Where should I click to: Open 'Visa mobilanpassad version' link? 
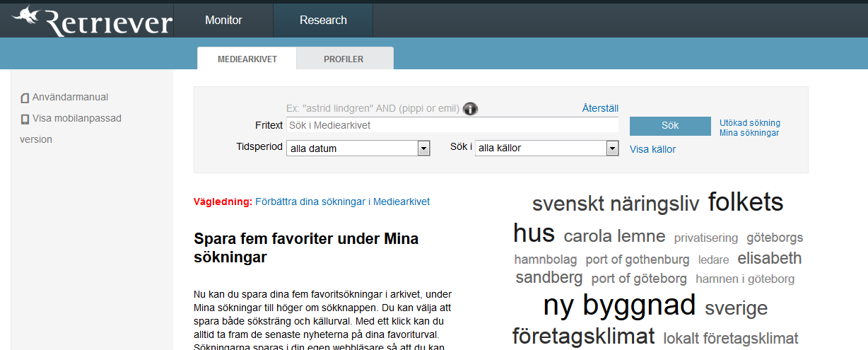coord(71,129)
